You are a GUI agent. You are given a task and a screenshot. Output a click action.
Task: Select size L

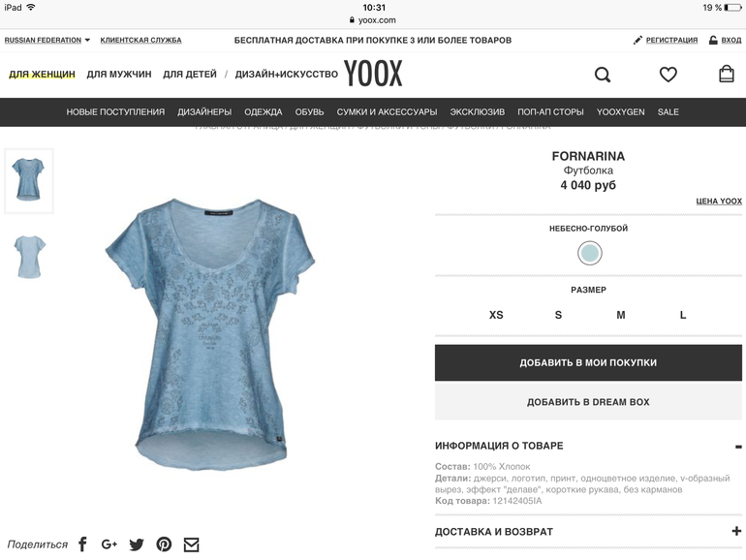click(x=683, y=315)
